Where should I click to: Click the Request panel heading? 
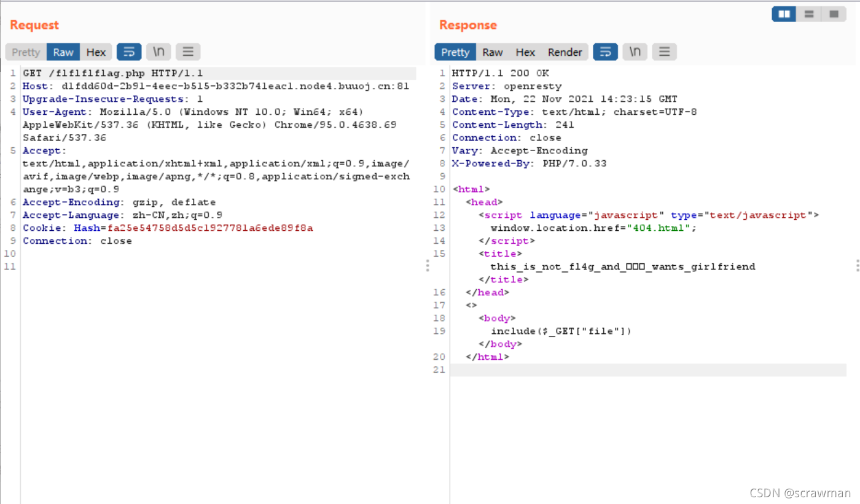click(x=34, y=25)
